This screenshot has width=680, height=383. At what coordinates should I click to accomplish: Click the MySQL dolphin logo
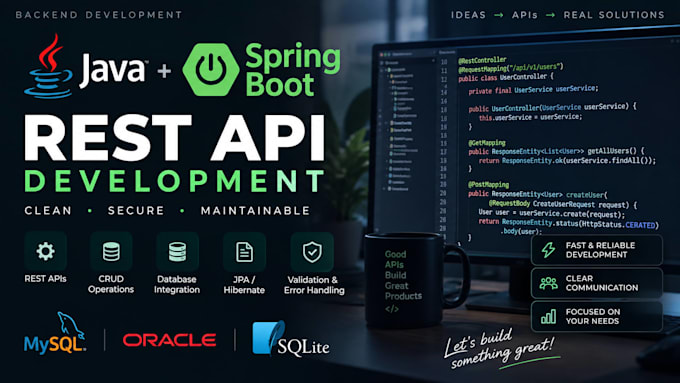55,333
